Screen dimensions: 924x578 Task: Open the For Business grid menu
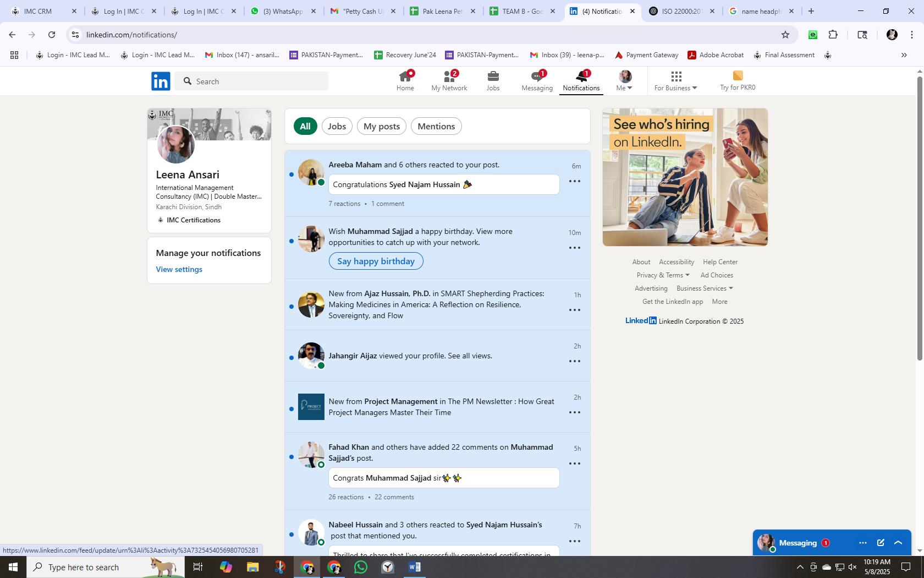click(x=675, y=81)
